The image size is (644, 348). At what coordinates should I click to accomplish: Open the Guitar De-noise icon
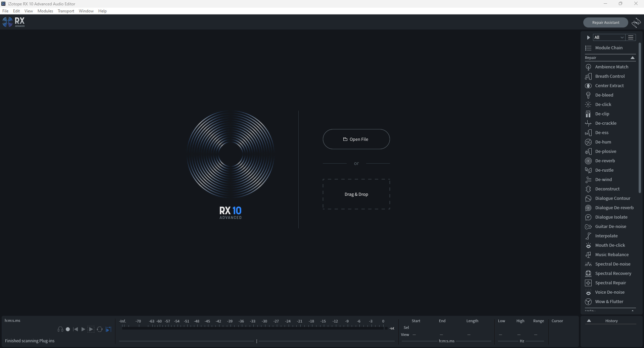coord(588,227)
